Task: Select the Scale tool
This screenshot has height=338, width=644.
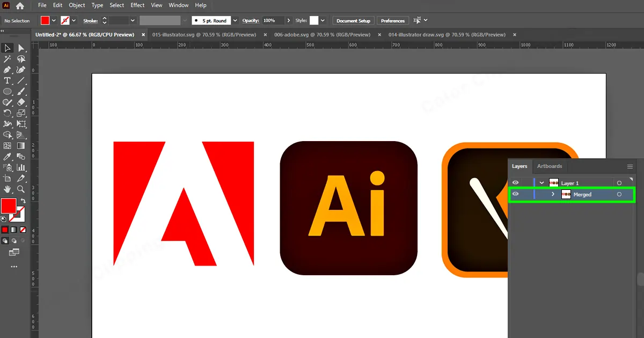Action: (21, 113)
